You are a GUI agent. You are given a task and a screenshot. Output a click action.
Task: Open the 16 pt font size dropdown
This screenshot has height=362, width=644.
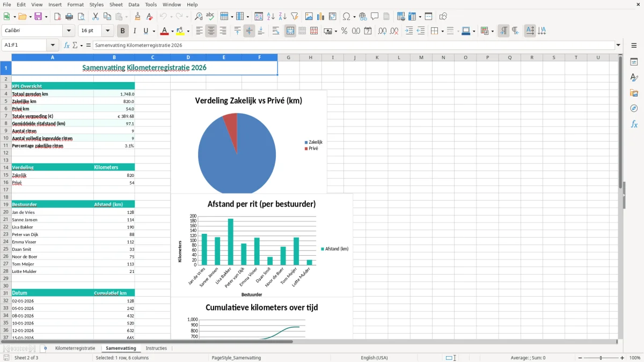pos(108,31)
